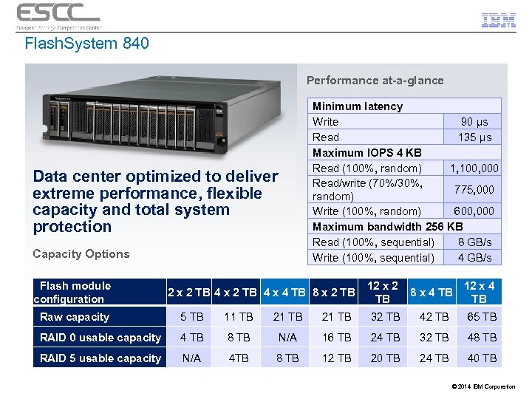Click the '4 x 4 TB' column header
This screenshot has width=532, height=399.
284,292
